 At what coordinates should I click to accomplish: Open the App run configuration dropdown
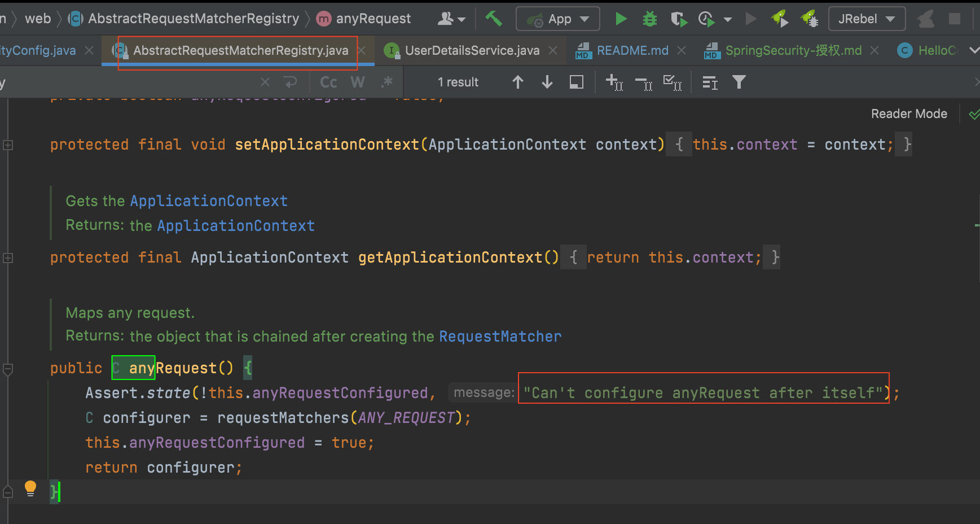pos(557,19)
